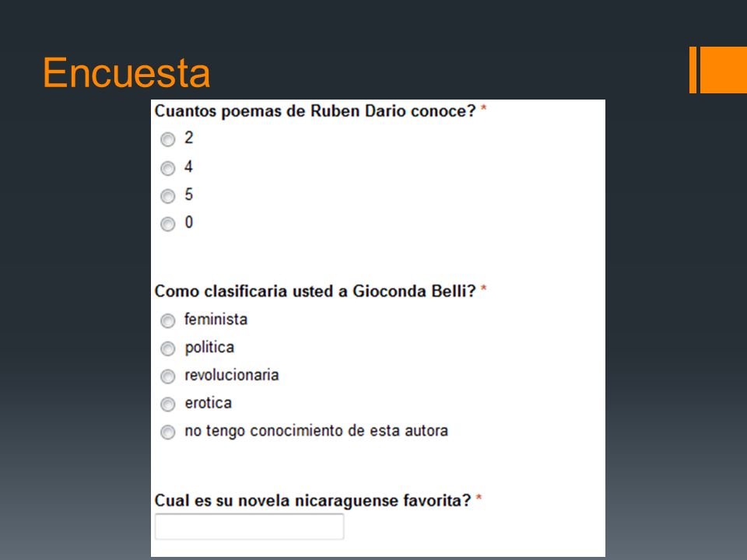Click the "Encuesta" slide title
747x560 pixels.
click(x=126, y=73)
